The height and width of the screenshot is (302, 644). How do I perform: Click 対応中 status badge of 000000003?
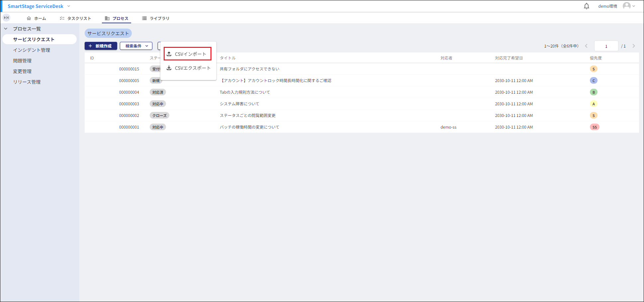158,104
